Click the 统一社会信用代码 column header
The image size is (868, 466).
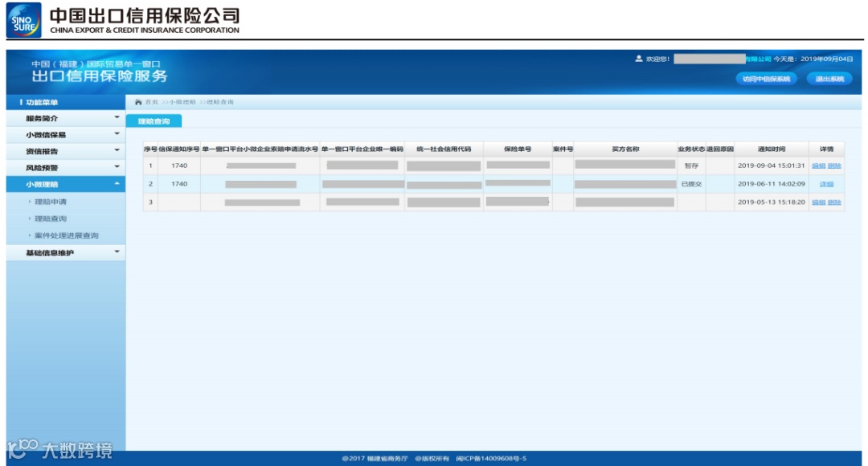(x=444, y=149)
